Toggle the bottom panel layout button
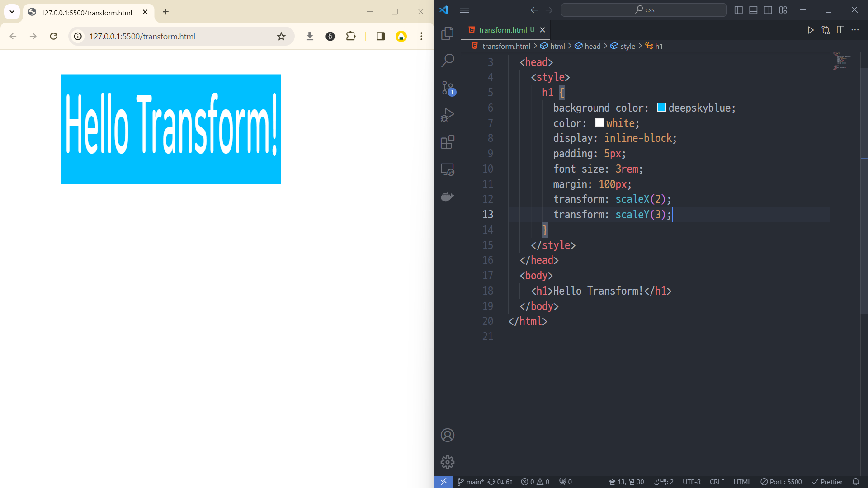 tap(753, 10)
